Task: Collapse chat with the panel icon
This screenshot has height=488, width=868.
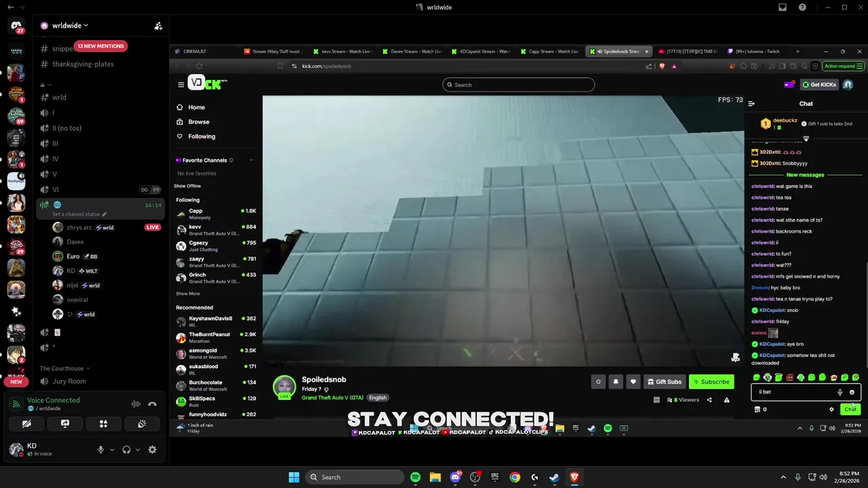Action: [751, 104]
